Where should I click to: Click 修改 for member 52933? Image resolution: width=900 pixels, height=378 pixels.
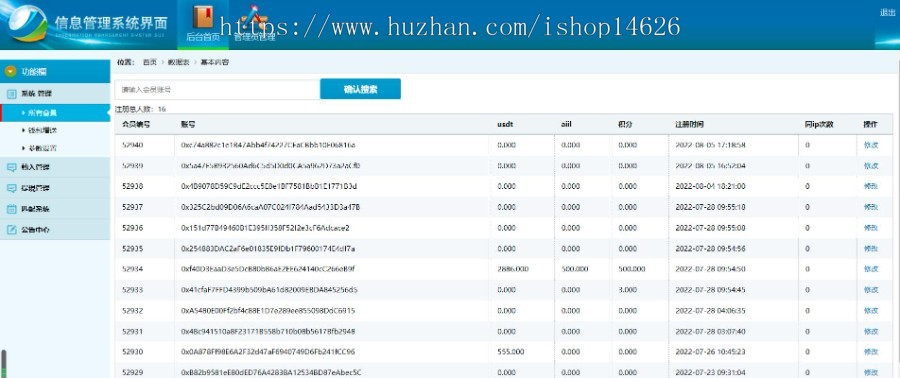[871, 290]
